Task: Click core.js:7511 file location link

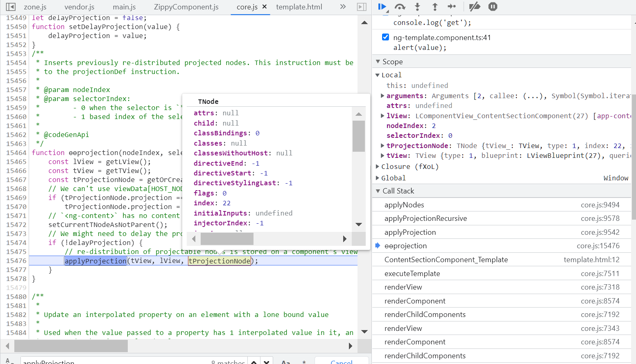Action: (x=600, y=274)
